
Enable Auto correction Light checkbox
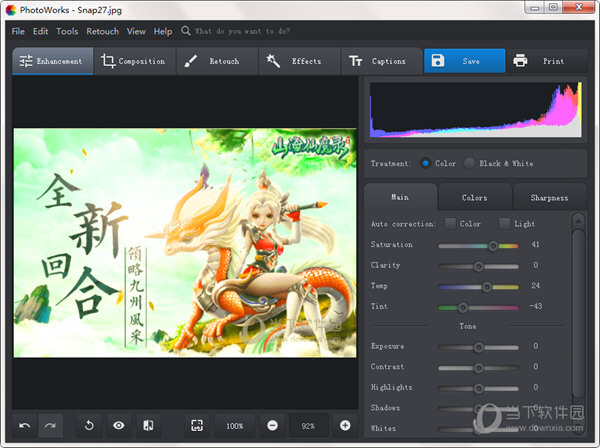(504, 224)
